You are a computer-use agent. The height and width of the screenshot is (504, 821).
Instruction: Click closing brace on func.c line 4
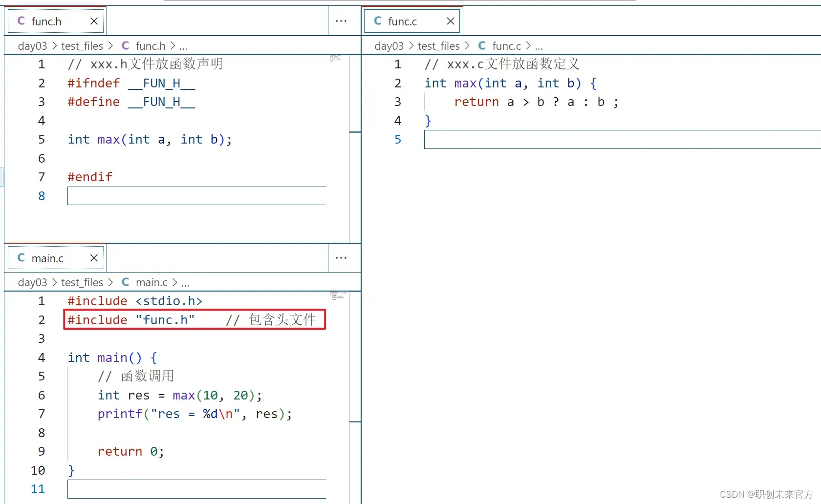428,121
